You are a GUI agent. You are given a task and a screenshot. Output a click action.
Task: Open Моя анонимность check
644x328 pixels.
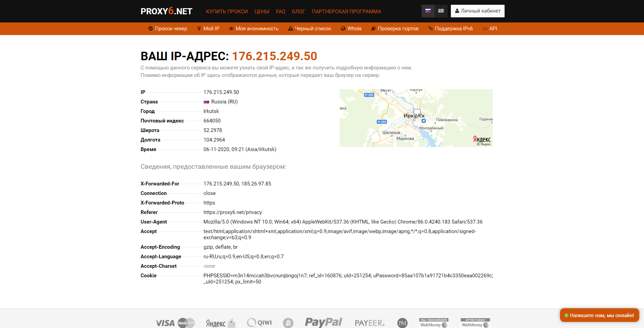pyautogui.click(x=254, y=29)
